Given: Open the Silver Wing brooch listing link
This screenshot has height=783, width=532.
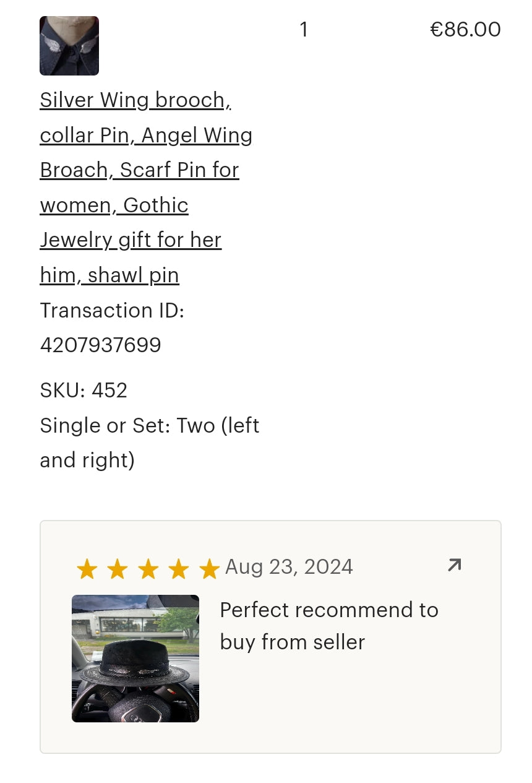Looking at the screenshot, I should point(135,100).
